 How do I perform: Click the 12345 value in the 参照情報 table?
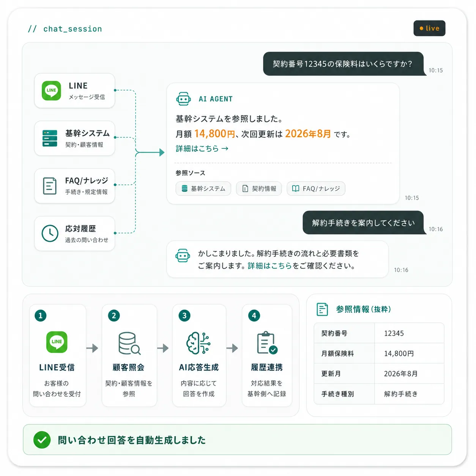pos(394,333)
